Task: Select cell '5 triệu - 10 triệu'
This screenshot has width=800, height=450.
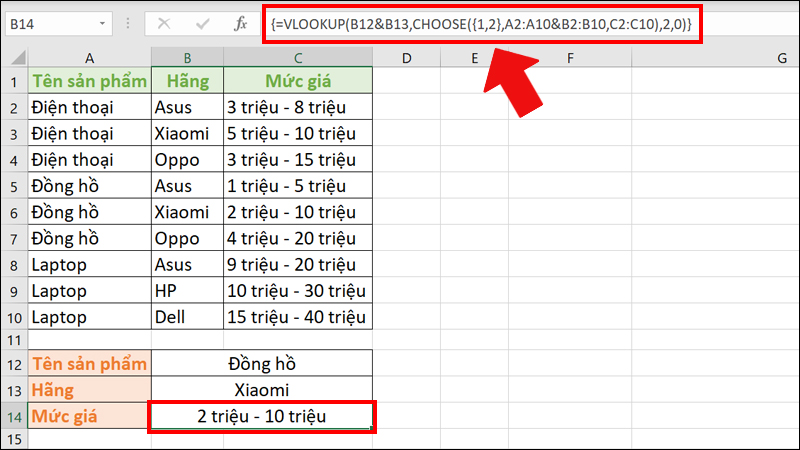Action: click(x=298, y=133)
